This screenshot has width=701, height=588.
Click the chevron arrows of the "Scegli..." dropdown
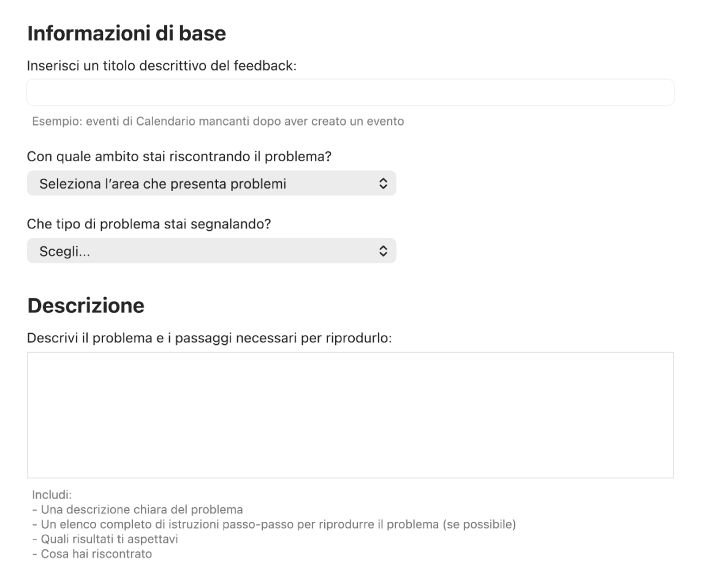pyautogui.click(x=383, y=251)
